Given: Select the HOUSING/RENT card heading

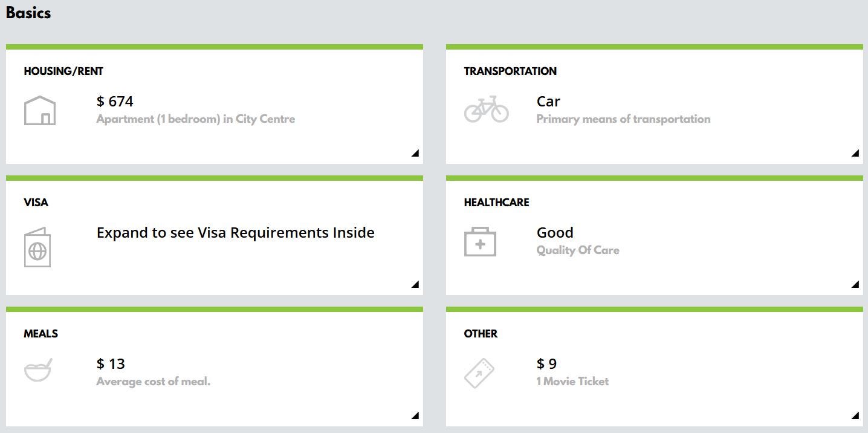Looking at the screenshot, I should pos(63,71).
